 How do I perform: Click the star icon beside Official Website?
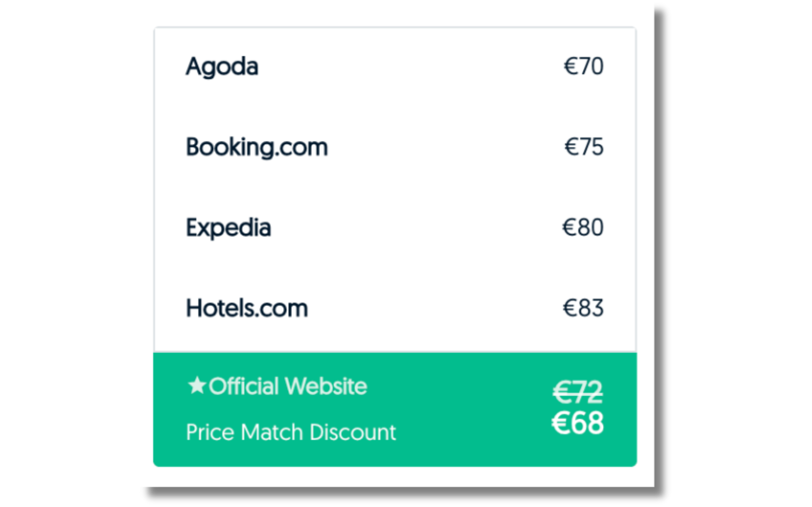click(196, 386)
